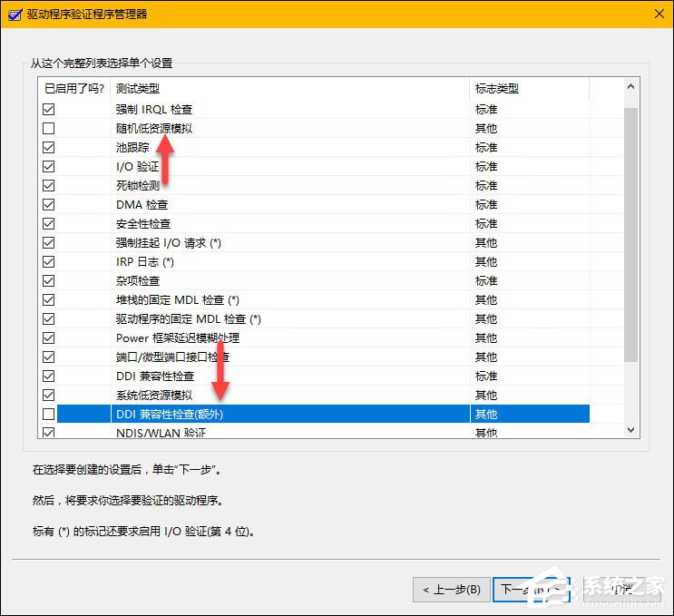Toggle the I/O 验证 checkbox

click(x=49, y=166)
